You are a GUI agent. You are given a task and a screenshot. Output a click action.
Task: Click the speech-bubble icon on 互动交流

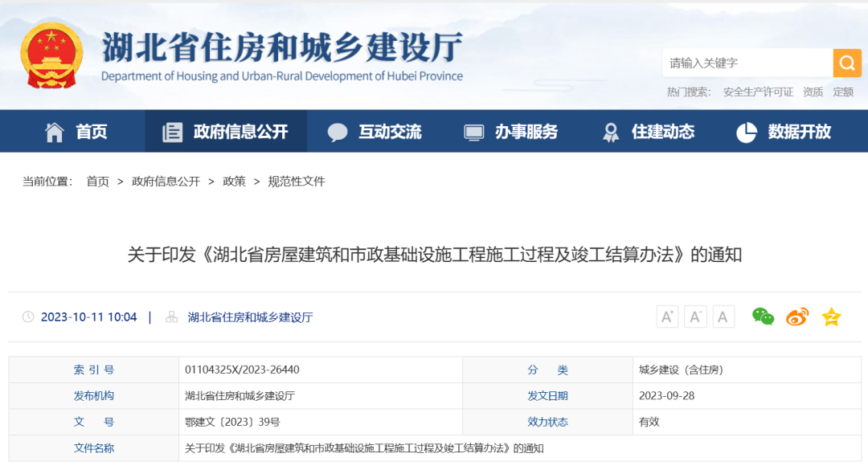coord(337,131)
